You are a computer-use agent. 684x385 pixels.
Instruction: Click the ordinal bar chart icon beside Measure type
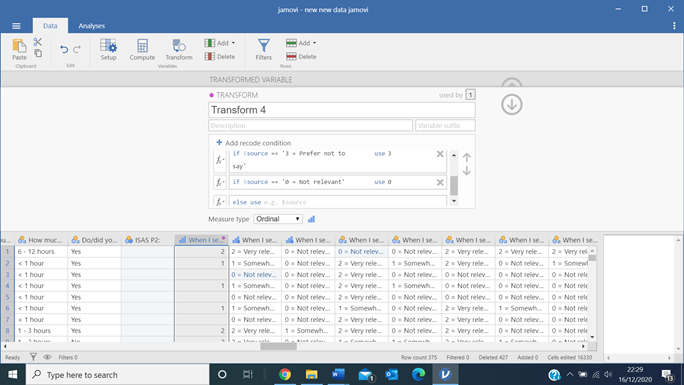point(311,219)
